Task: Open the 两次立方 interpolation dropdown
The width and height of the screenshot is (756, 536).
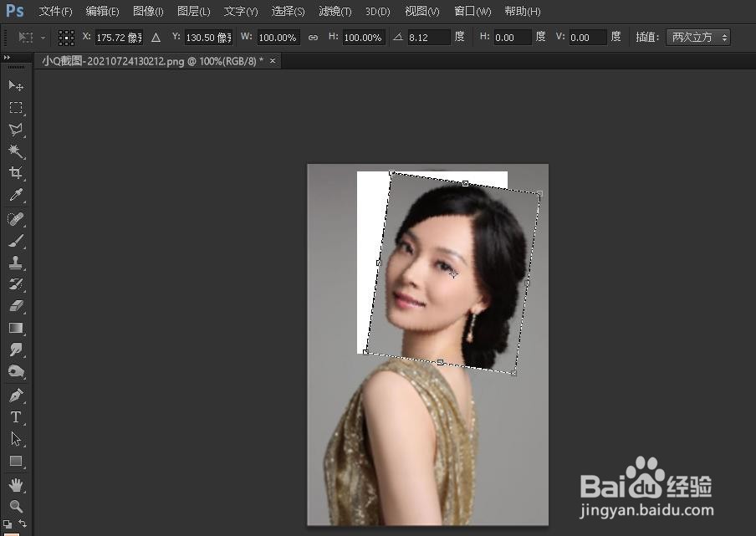Action: click(x=698, y=37)
